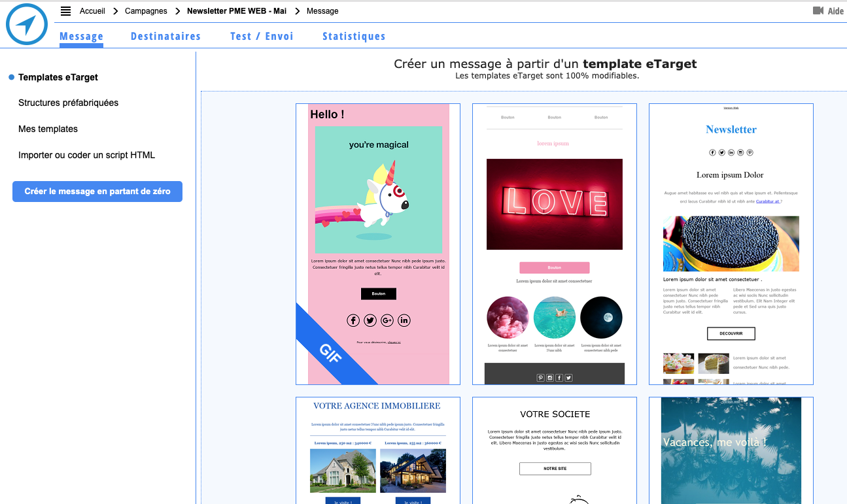The height and width of the screenshot is (504, 847).
Task: Click the 'Lorem ipsum Dolor' heading
Action: click(730, 175)
